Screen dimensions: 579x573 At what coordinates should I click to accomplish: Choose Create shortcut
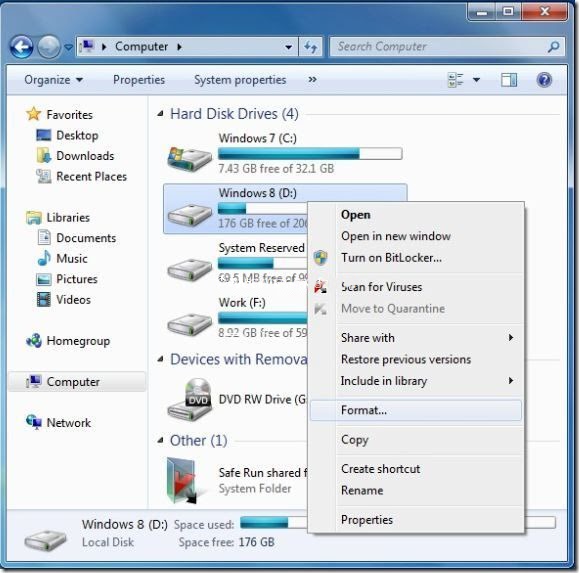416,469
